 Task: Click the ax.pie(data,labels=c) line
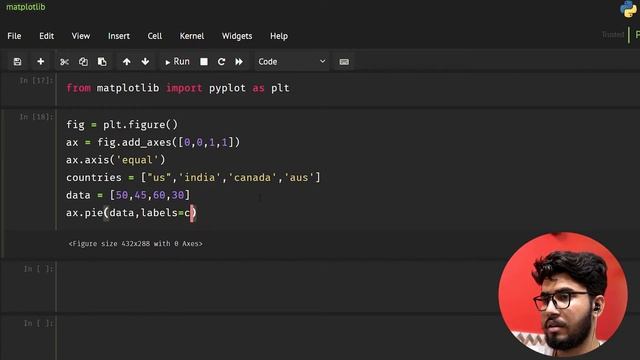coord(131,213)
